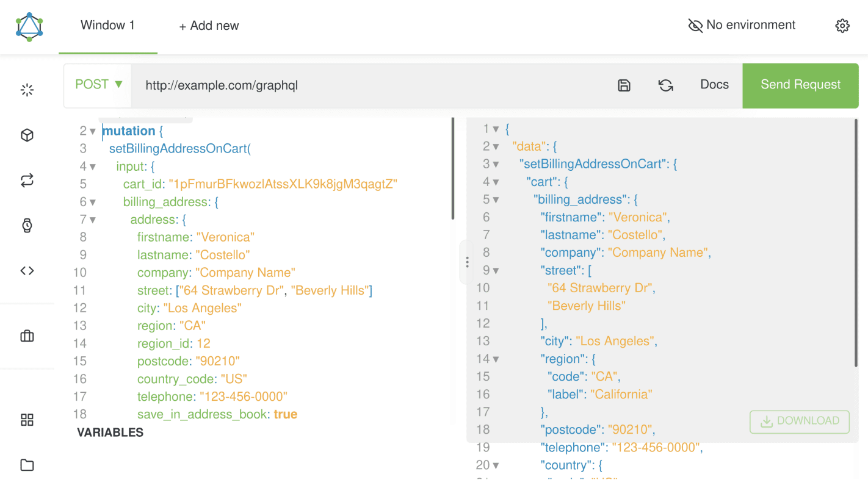The width and height of the screenshot is (868, 488).
Task: Collapse response "data" on line 2
Action: 496,146
